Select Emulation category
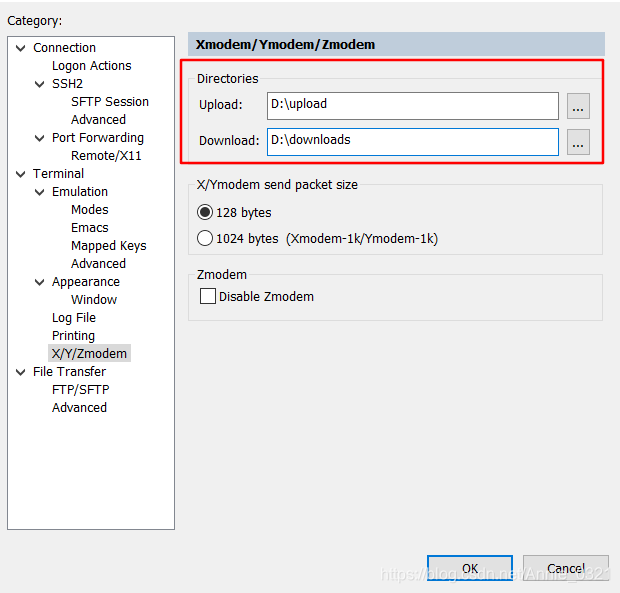Screen dimensions: 620x593 80,192
